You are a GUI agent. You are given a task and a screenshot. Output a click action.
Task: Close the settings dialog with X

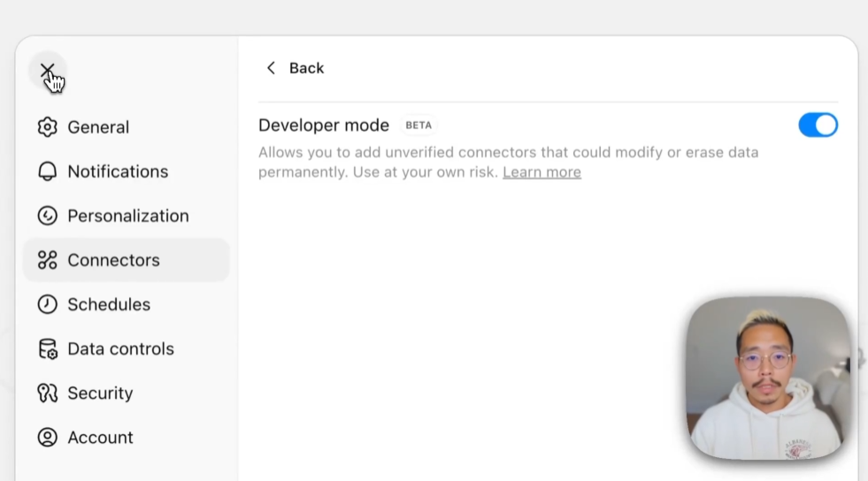47,70
